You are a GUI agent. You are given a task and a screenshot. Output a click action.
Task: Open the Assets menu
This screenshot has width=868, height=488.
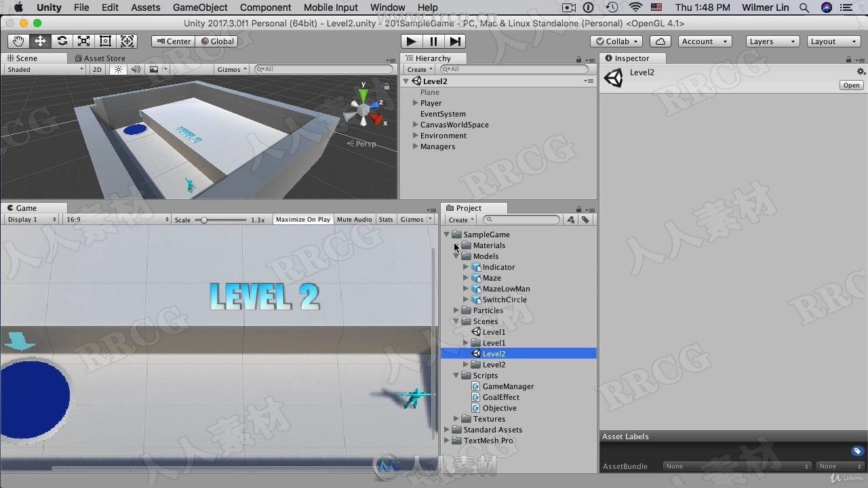click(145, 7)
